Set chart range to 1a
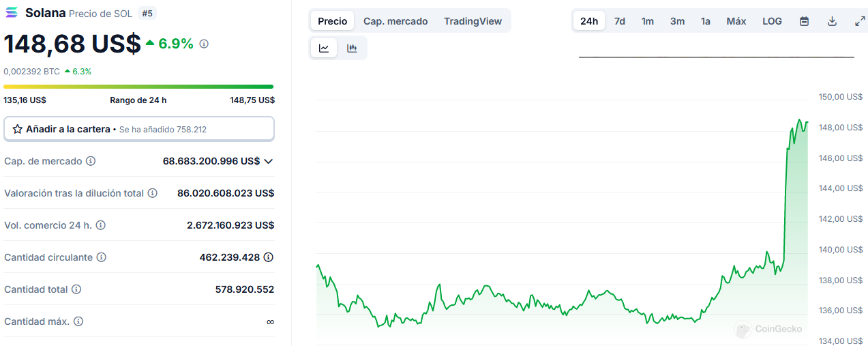The height and width of the screenshot is (346, 868). 706,21
